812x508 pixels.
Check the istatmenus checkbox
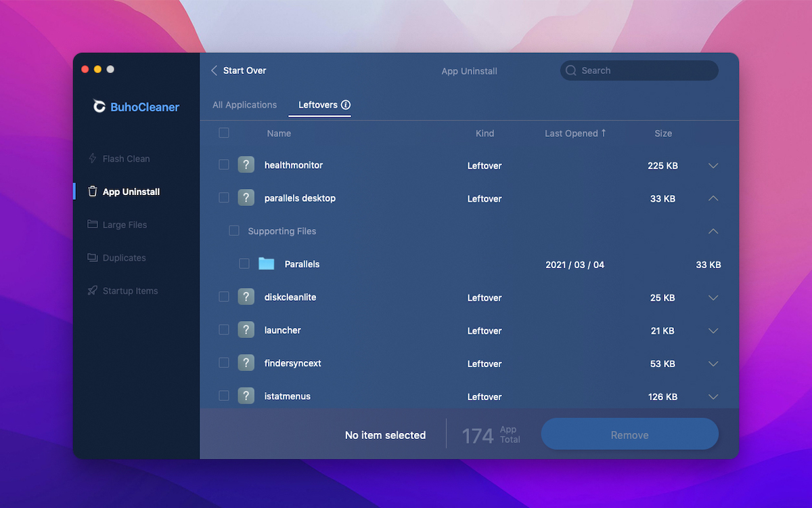click(224, 396)
